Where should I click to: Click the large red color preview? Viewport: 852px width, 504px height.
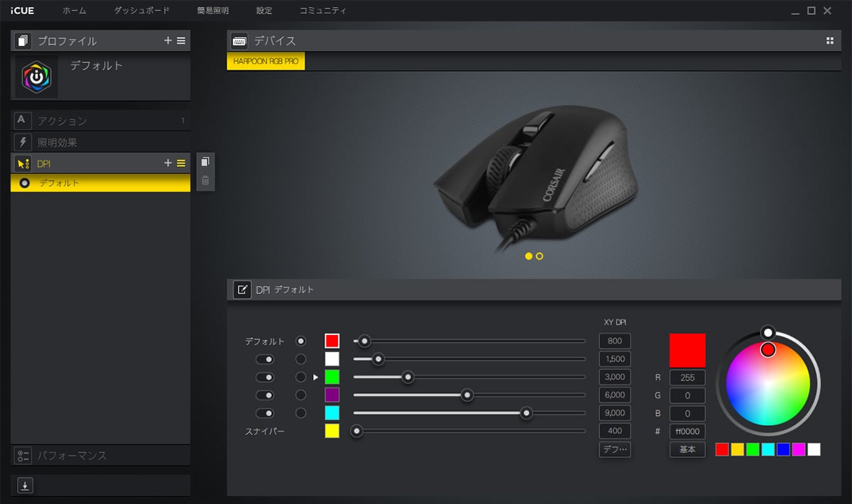(687, 351)
